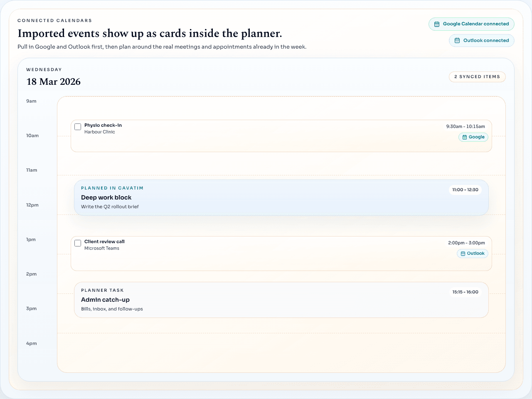The image size is (532, 399).
Task: Click the 15:15 - 16:00 time chip
Action: pyautogui.click(x=465, y=292)
